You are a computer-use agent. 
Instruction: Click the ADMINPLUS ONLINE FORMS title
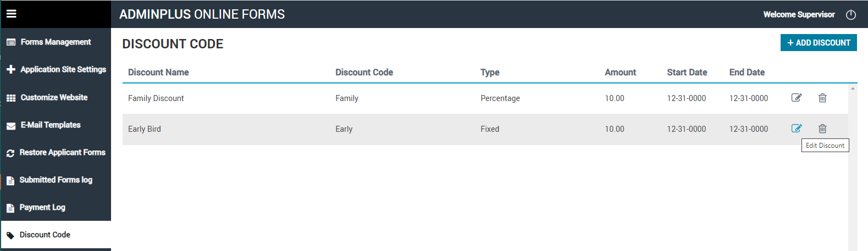click(x=202, y=14)
